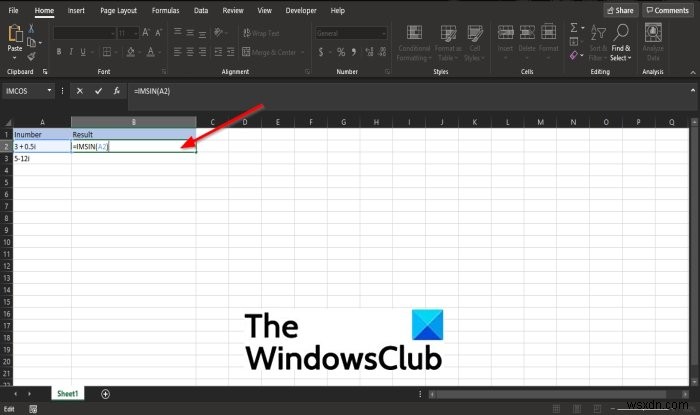The height and width of the screenshot is (415, 700).
Task: Cut the selection with the scissors icon
Action: pos(31,29)
